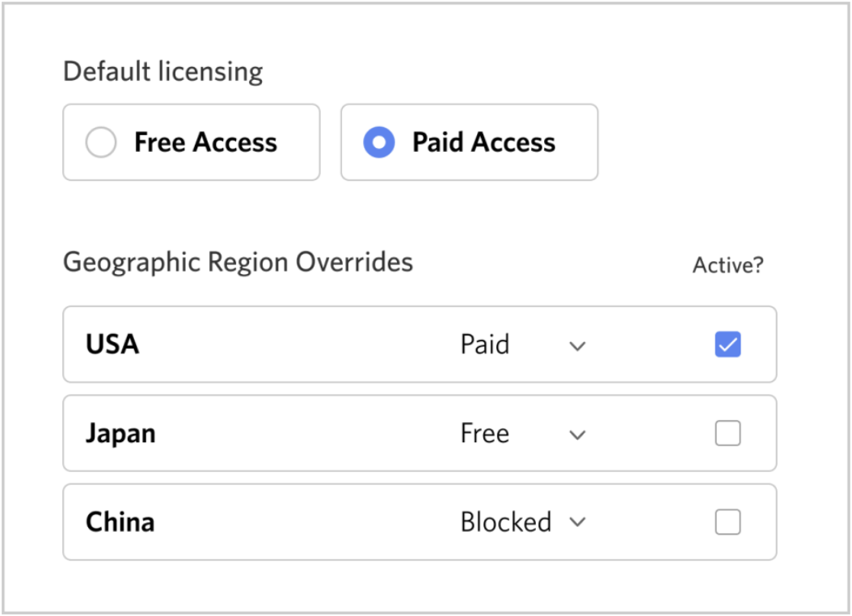Expand the USA row chevron arrow
852x616 pixels.
[x=577, y=346]
